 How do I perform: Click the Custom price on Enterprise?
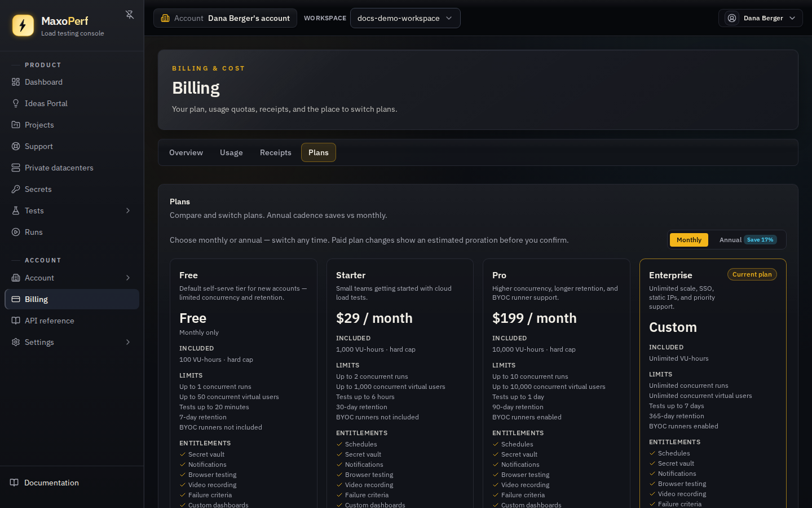673,327
